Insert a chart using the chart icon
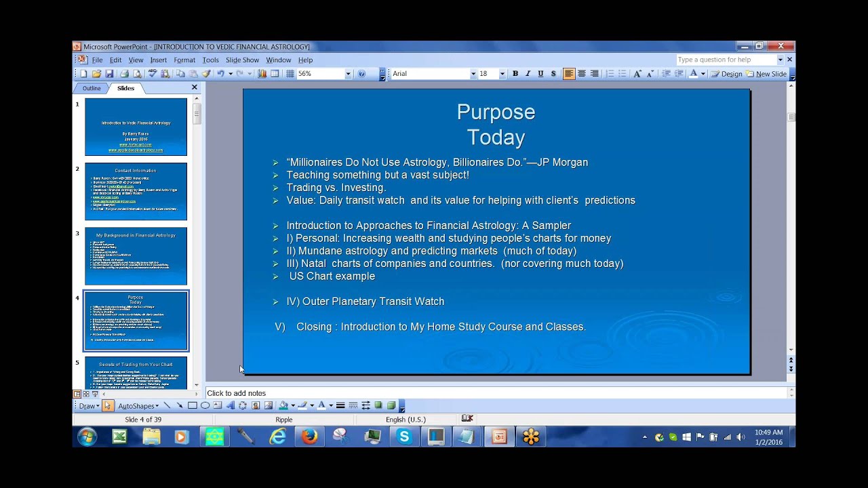 click(262, 74)
